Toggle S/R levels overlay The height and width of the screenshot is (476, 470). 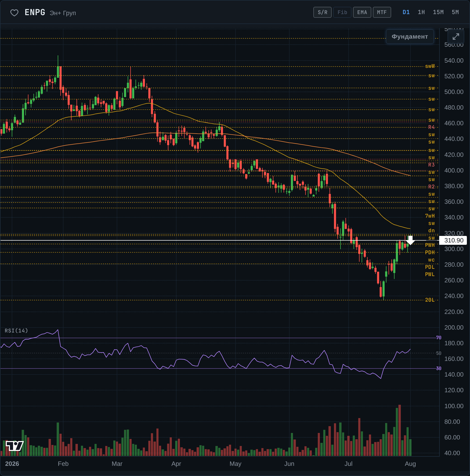tap(322, 12)
